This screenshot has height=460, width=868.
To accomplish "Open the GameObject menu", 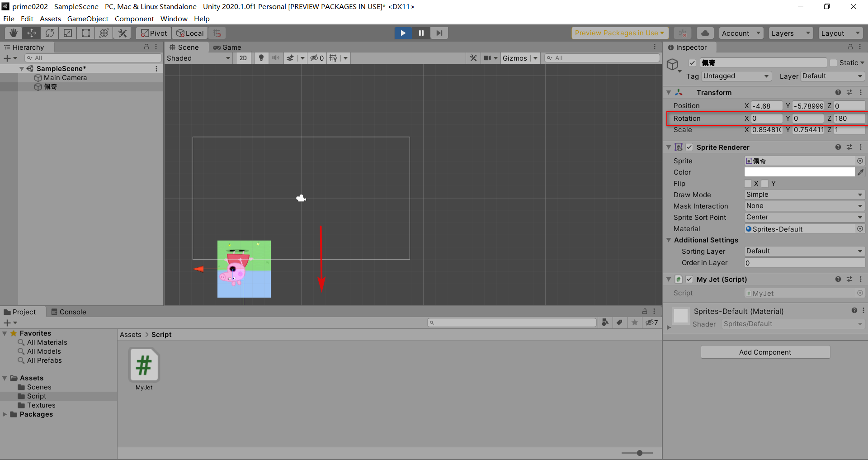I will coord(88,19).
